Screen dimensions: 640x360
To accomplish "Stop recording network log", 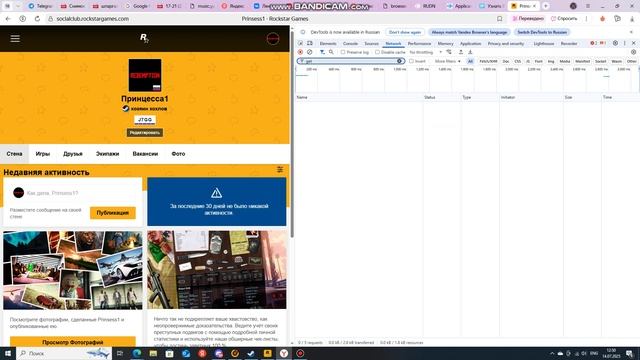I will [x=300, y=52].
